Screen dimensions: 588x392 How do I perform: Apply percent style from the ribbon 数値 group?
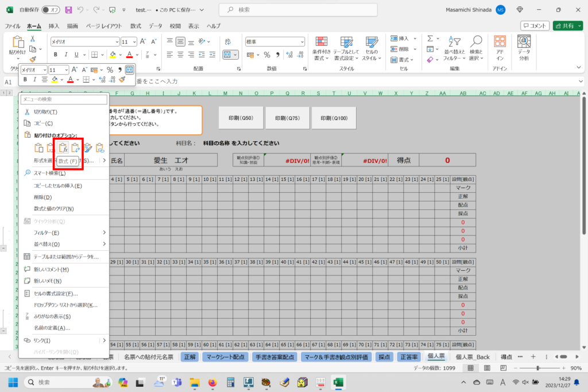[267, 55]
